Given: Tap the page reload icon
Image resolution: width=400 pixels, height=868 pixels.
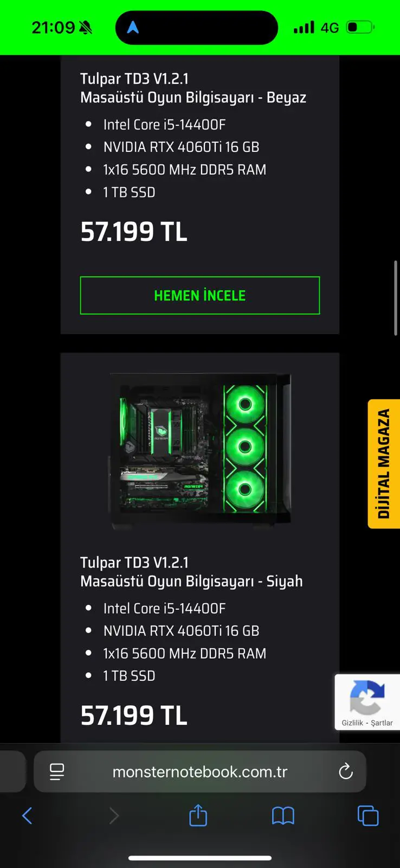Looking at the screenshot, I should coord(346,771).
